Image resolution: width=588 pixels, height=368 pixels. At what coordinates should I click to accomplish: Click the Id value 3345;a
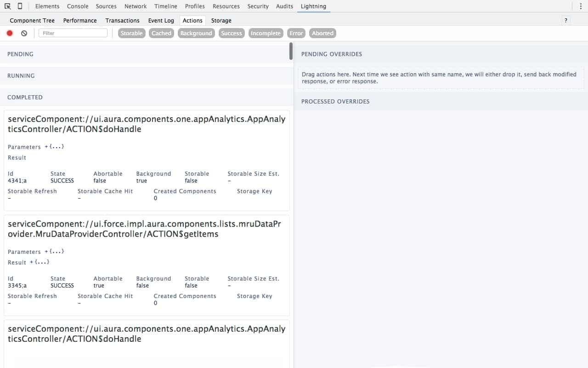pyautogui.click(x=17, y=286)
